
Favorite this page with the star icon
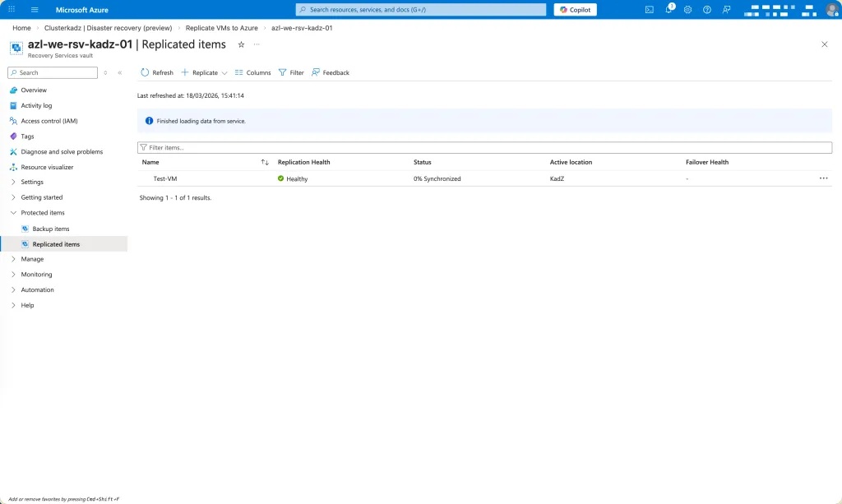[x=241, y=44]
